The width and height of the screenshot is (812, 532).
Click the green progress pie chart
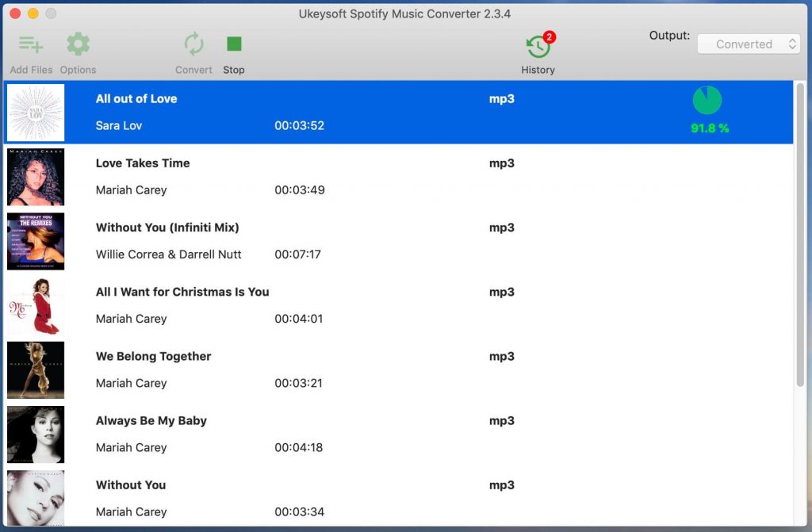point(707,100)
